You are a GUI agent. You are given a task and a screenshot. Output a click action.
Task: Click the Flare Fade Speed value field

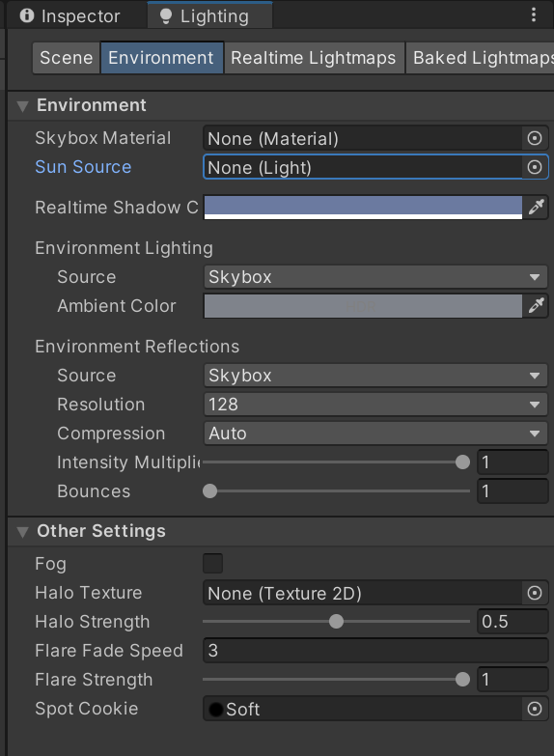point(375,651)
